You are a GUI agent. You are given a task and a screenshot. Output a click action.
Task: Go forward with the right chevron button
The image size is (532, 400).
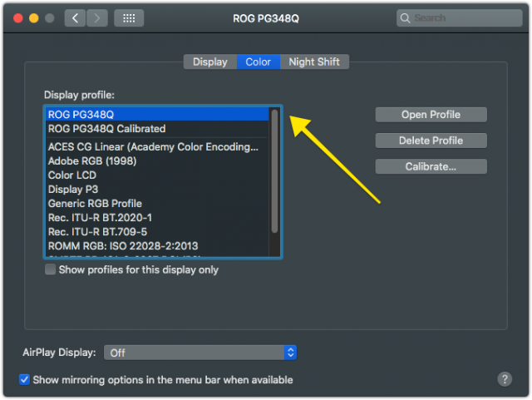[97, 18]
